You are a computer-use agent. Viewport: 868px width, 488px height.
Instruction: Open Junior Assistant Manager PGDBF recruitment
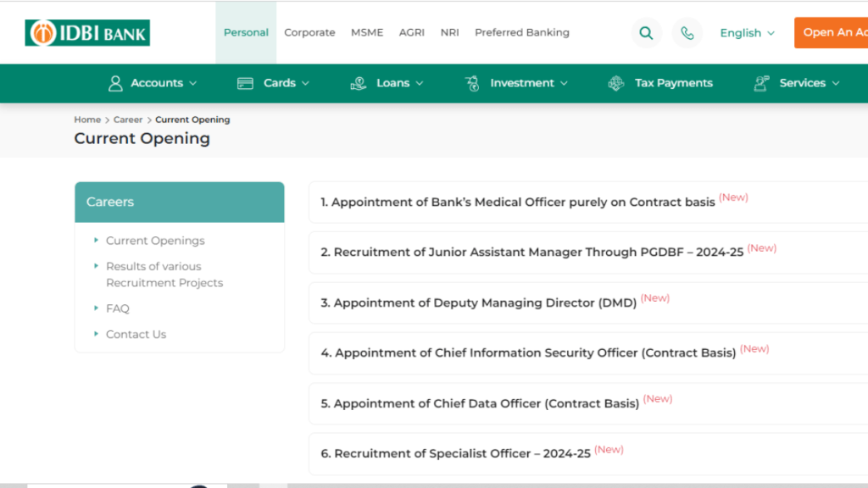click(x=532, y=252)
